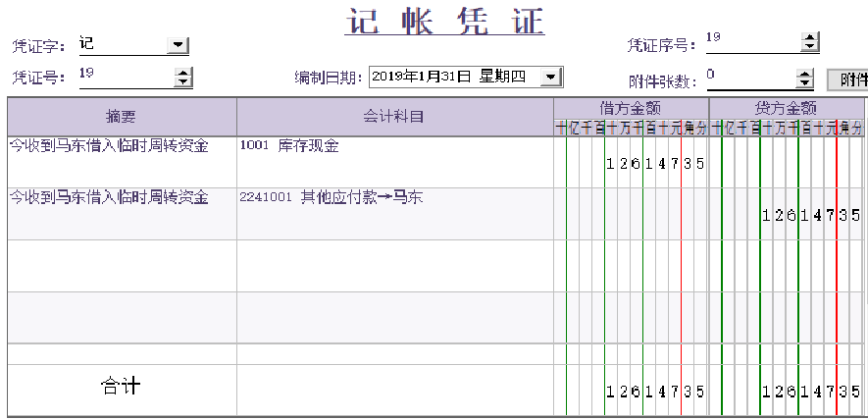Click the 凭证字 label
Screen dimensions: 868x420
39,46
